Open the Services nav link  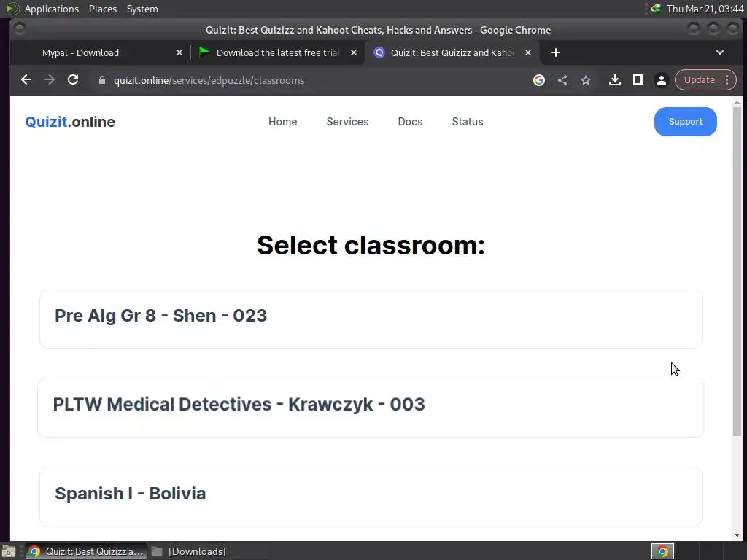tap(347, 122)
